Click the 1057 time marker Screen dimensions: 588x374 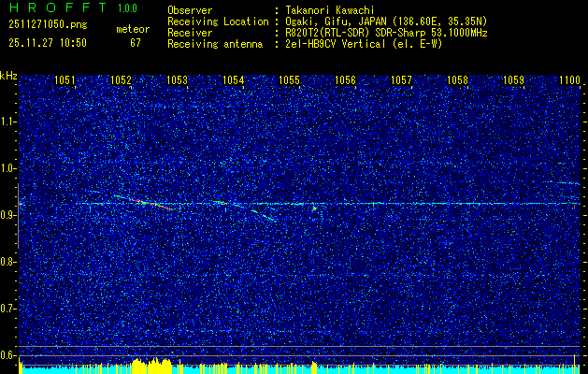pos(402,80)
